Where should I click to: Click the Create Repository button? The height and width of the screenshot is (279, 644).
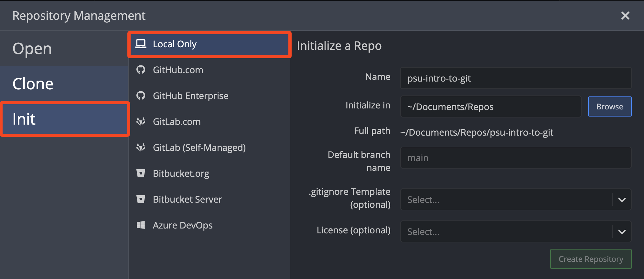[591, 259]
